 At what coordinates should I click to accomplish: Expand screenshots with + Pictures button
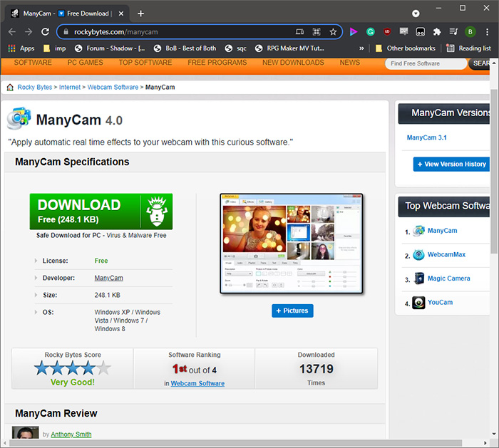292,311
